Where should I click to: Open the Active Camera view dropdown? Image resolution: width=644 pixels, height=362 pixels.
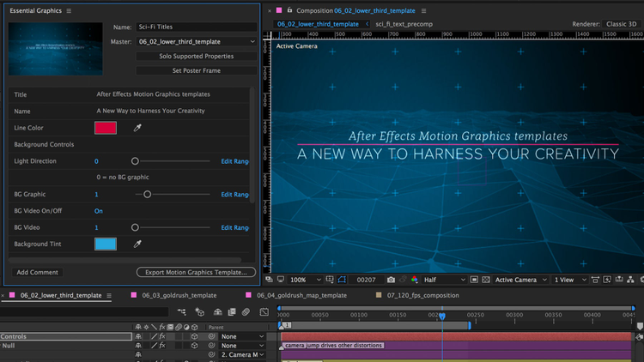pyautogui.click(x=521, y=280)
